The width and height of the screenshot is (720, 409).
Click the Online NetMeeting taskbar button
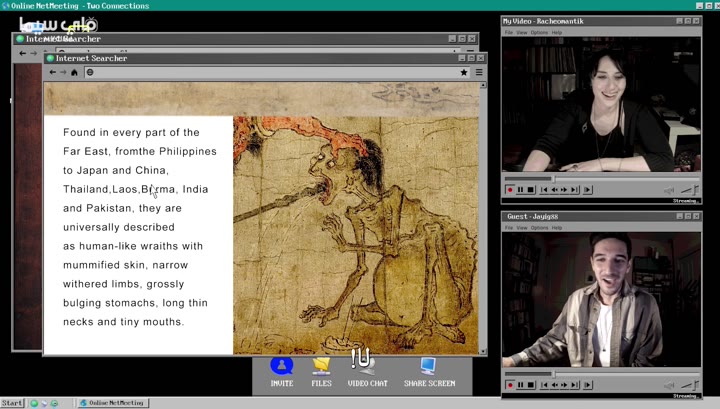[113, 403]
